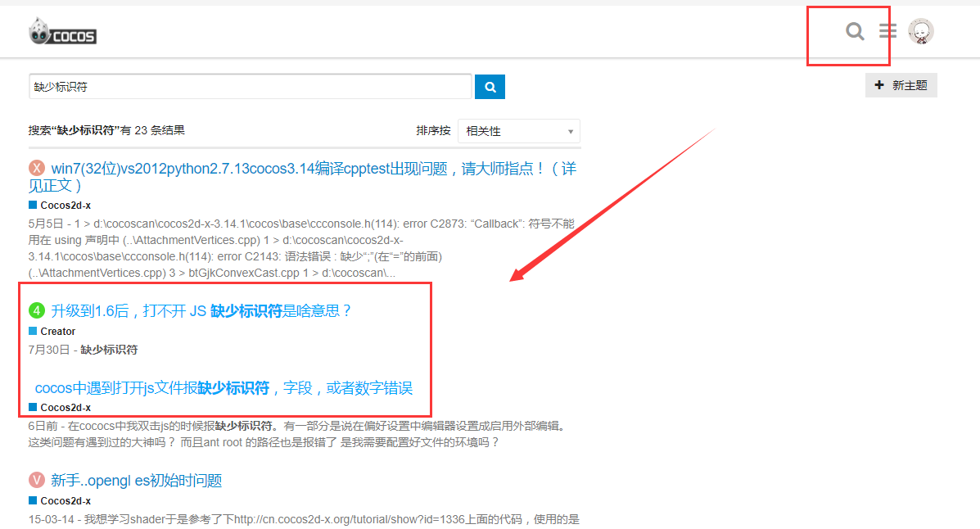
Task: Click the X avatar beside win7 topic
Action: pyautogui.click(x=37, y=168)
